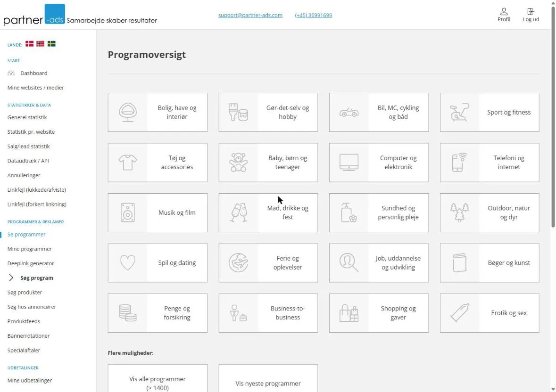Click the coin stack icon for Penge og forsikring
Image resolution: width=556 pixels, height=392 pixels.
coord(128,313)
